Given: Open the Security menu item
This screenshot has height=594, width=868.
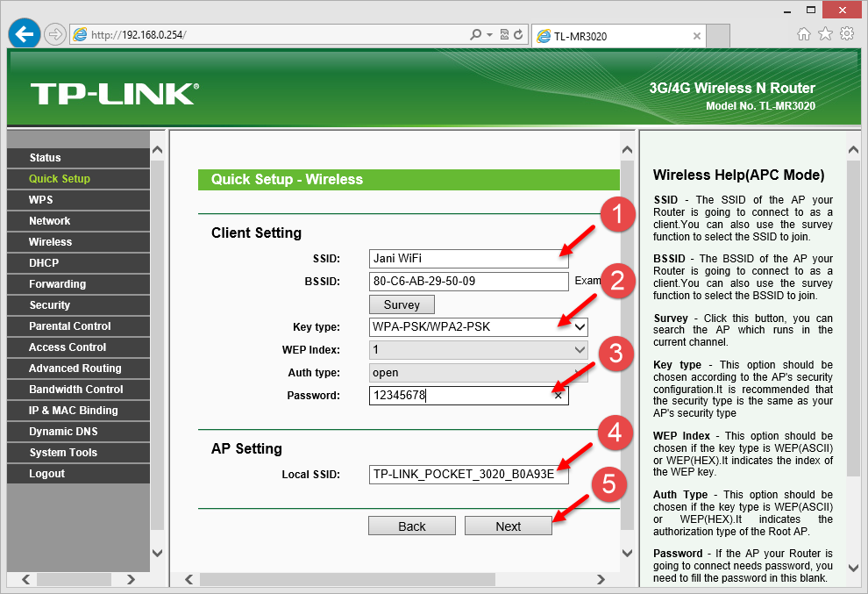Looking at the screenshot, I should [x=78, y=305].
